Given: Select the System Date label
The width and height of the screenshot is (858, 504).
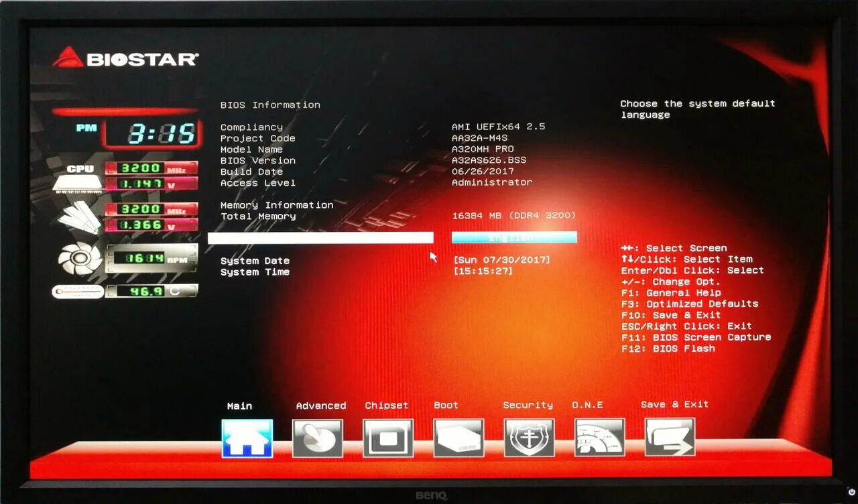Looking at the screenshot, I should point(255,261).
